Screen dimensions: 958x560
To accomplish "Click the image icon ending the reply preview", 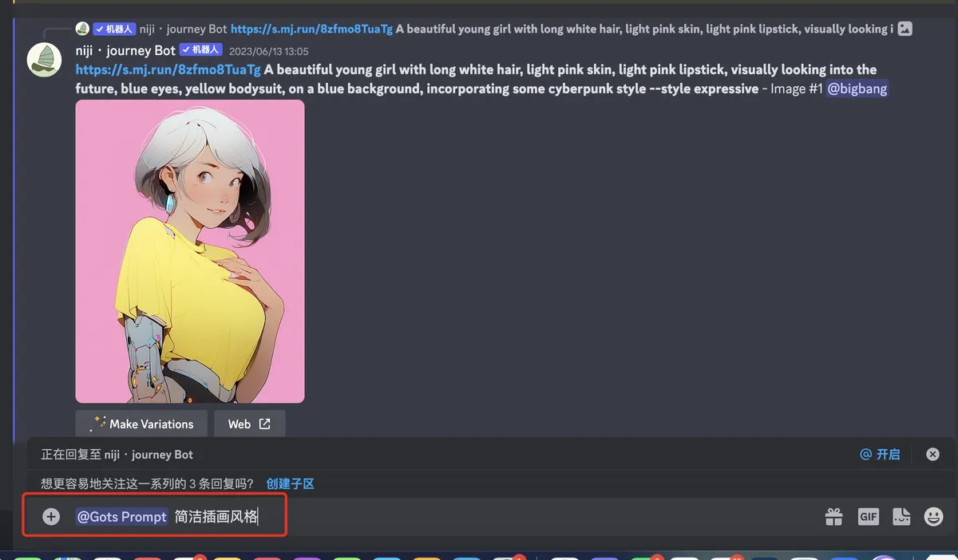I will [x=905, y=29].
